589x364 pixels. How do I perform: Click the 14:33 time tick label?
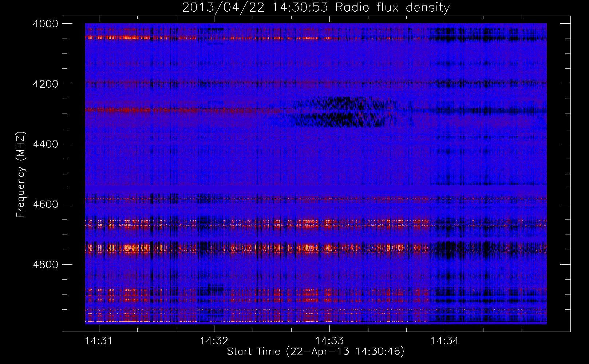tap(329, 341)
